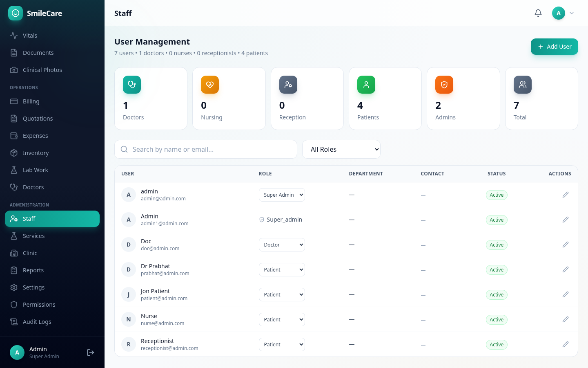Image resolution: width=588 pixels, height=368 pixels.
Task: Click the Doctors stethoscope card icon
Action: click(132, 85)
